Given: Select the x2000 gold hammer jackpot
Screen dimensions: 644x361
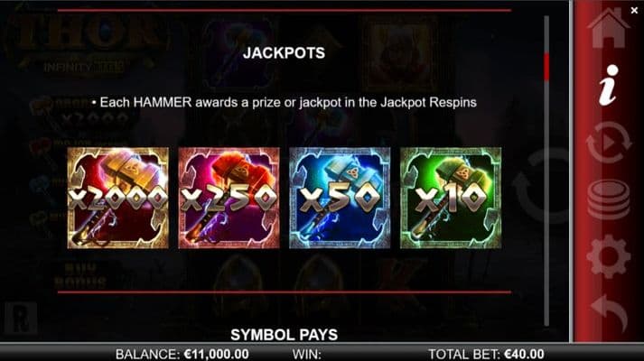Looking at the screenshot, I should [x=118, y=199].
